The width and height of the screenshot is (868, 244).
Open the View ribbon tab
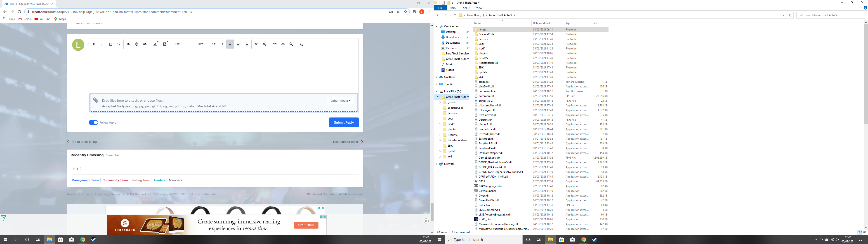[479, 8]
